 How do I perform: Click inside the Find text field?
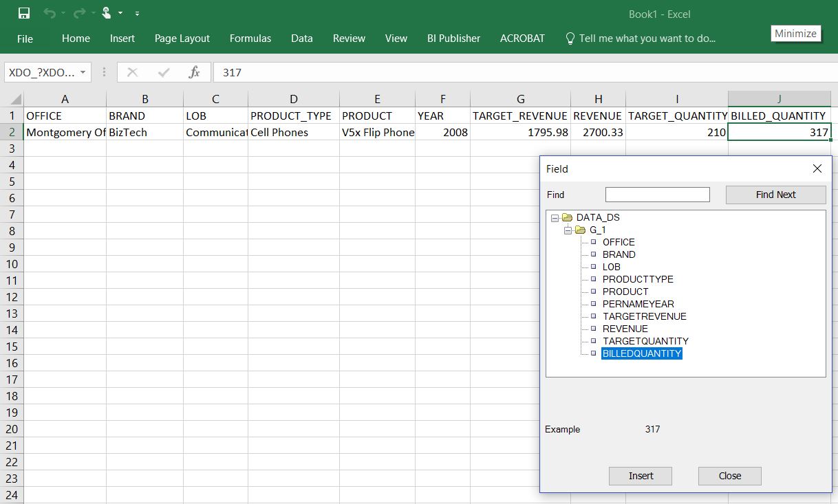(656, 195)
